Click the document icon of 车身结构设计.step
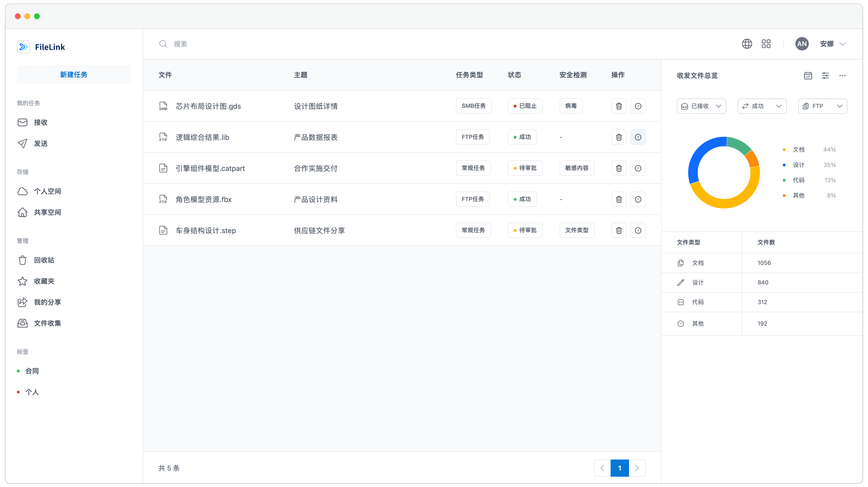The height and width of the screenshot is (487, 868). [x=163, y=230]
